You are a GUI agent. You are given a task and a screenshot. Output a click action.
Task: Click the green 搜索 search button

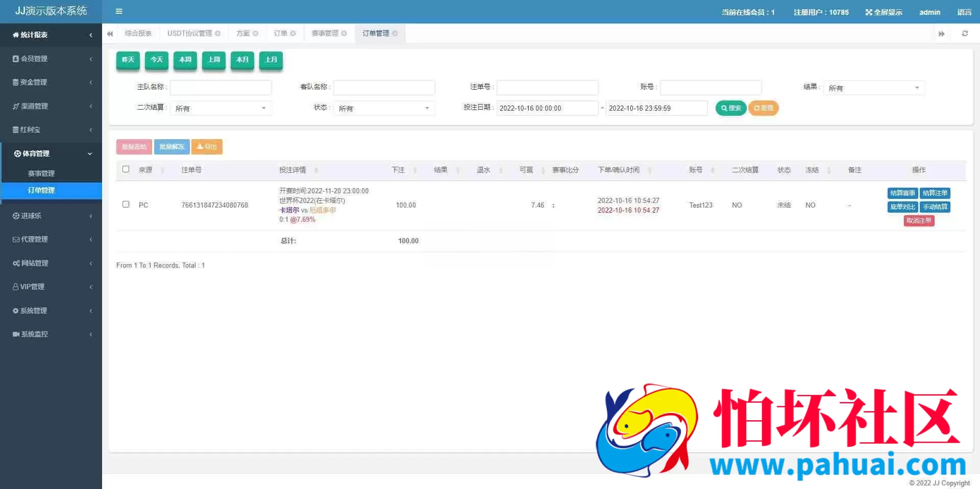(731, 108)
